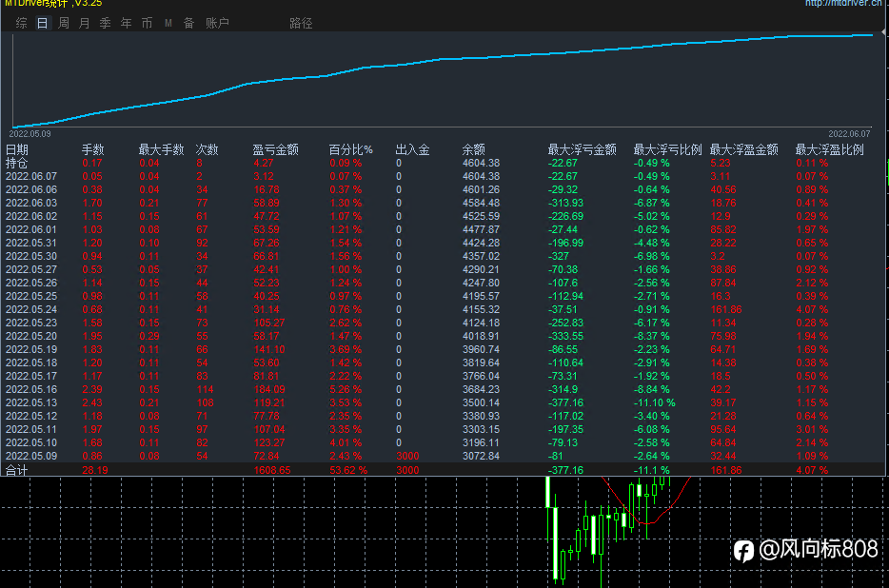
Task: Click the 次数 column header
Action: (207, 149)
